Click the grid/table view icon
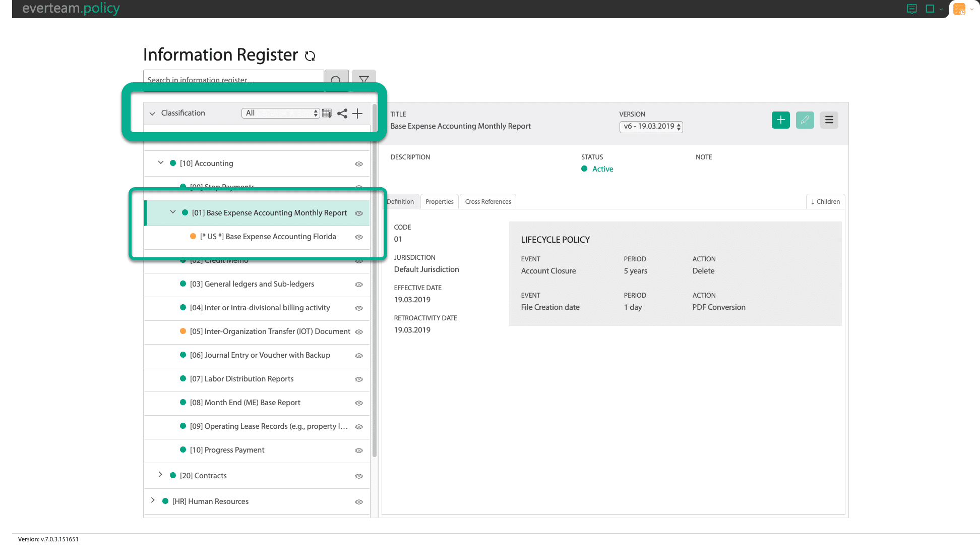The height and width of the screenshot is (559, 980). point(327,113)
